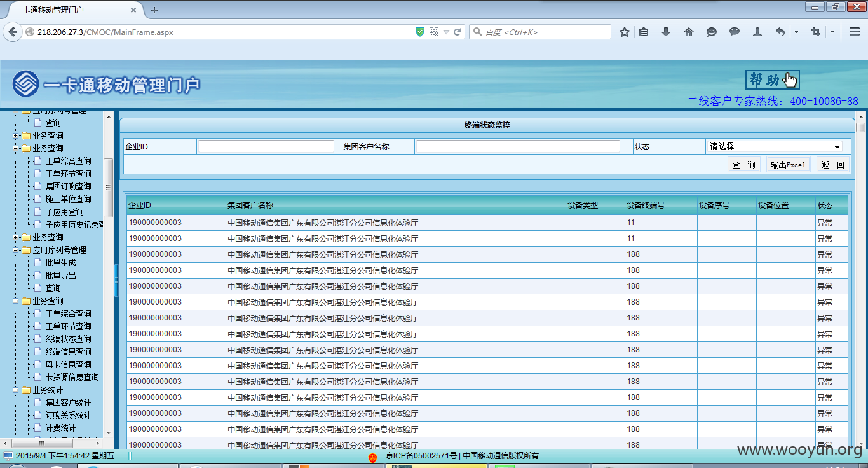
Task: Open 批量导出 in the tree
Action: (x=60, y=275)
